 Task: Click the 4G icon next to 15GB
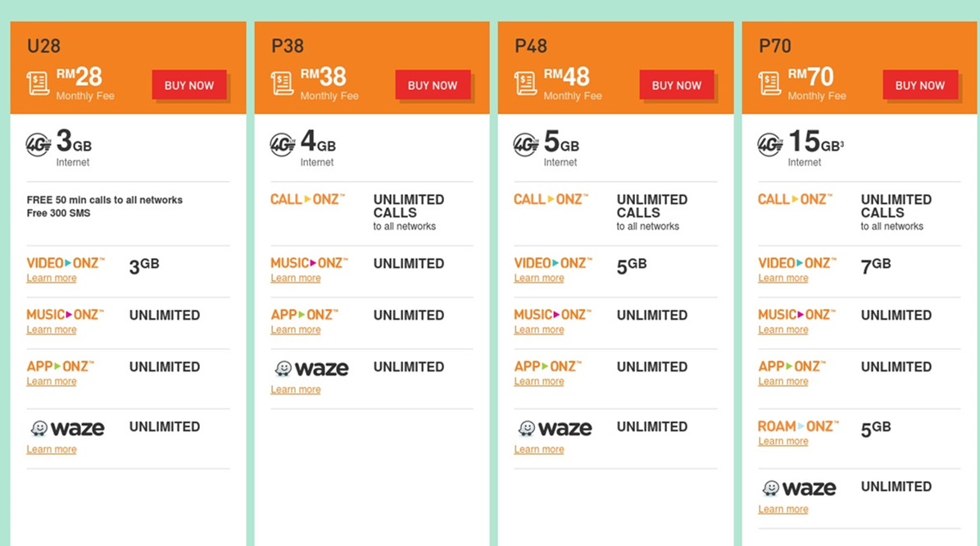click(769, 144)
